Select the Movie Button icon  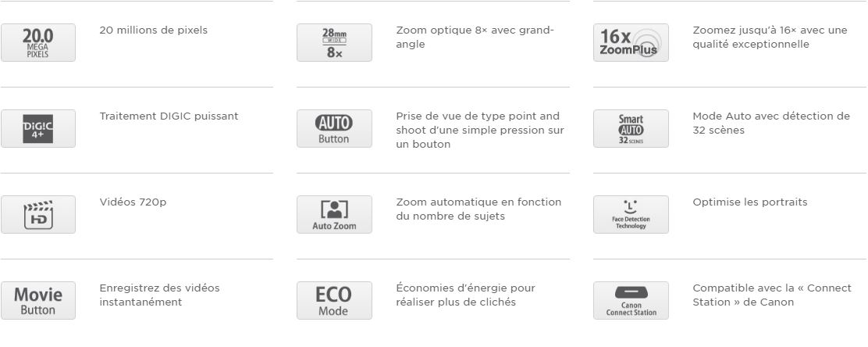(x=37, y=300)
